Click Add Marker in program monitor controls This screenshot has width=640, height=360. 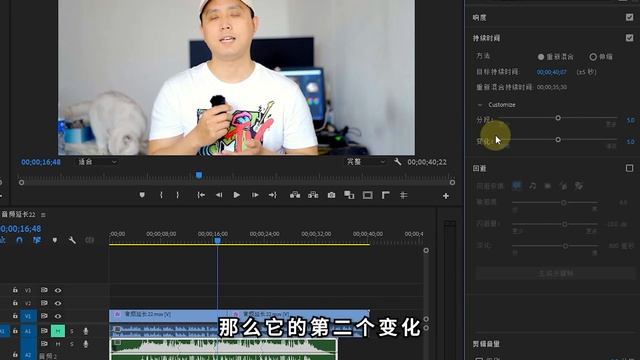point(142,195)
